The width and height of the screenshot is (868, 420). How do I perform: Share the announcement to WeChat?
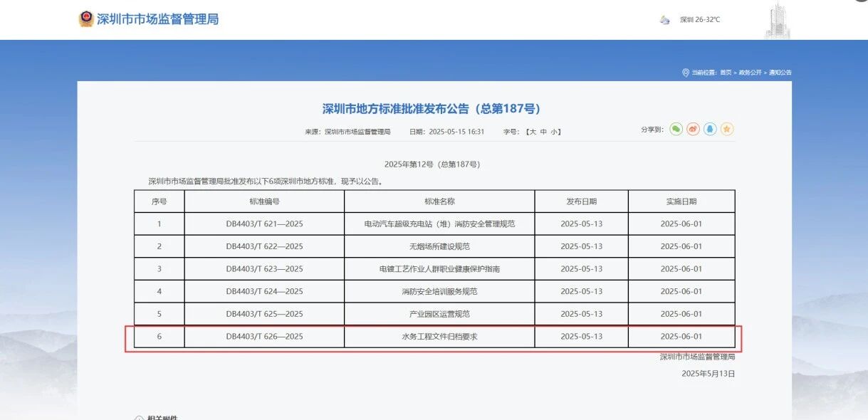[676, 129]
